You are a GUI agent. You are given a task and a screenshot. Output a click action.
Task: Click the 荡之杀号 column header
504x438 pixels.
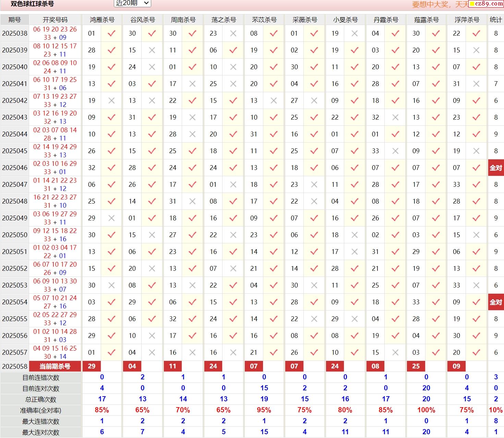pyautogui.click(x=224, y=20)
